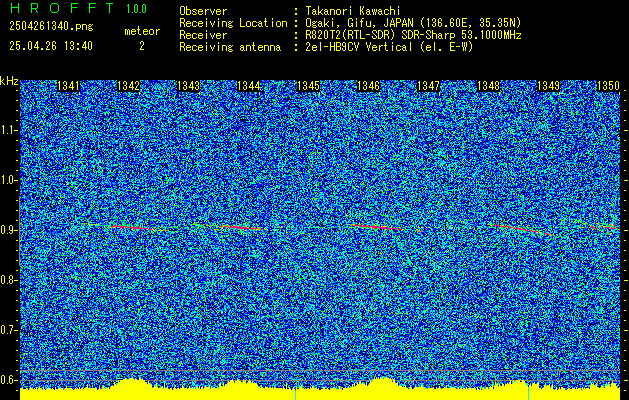The image size is (629, 400).
Task: Click the kHz axis unit label
Action: (x=9, y=81)
